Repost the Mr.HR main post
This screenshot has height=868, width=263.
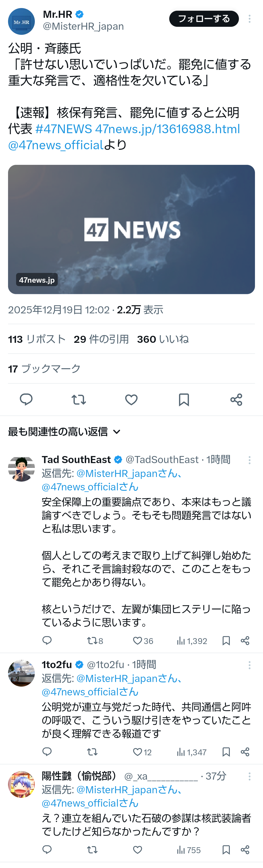click(79, 400)
